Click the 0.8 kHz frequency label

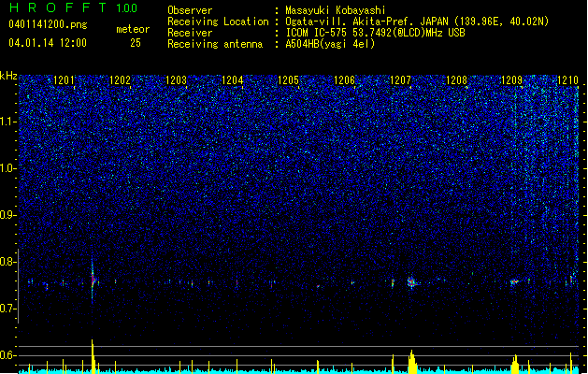coord(7,262)
